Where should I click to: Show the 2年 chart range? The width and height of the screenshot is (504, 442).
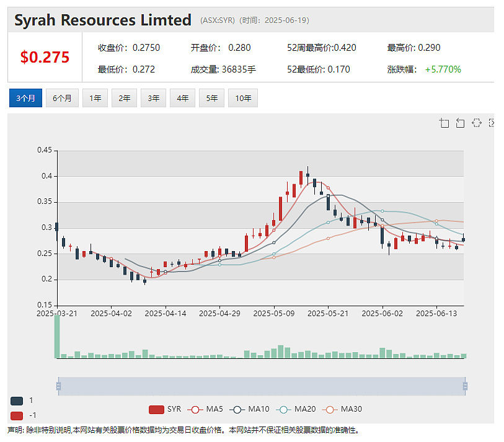[x=124, y=98]
